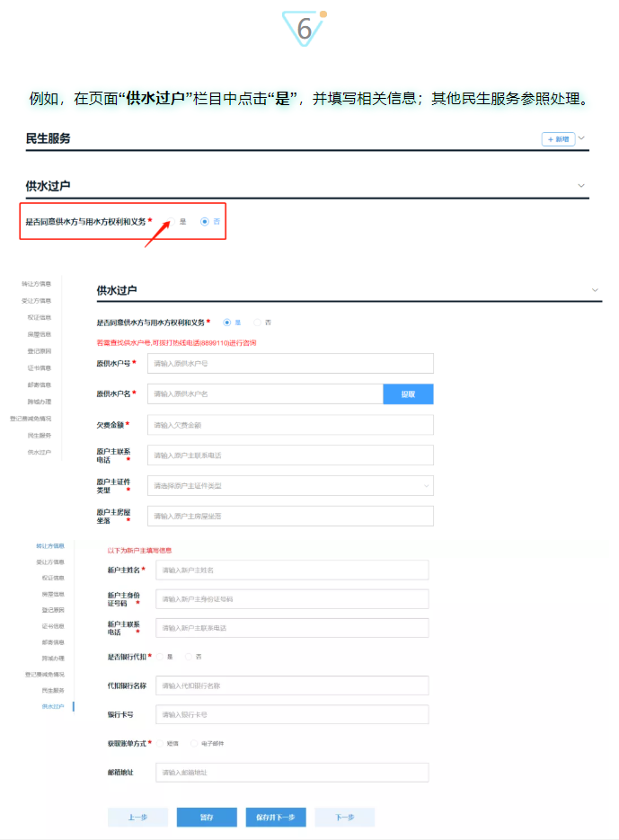Select 是 radio inside the red highlighted box

click(172, 221)
